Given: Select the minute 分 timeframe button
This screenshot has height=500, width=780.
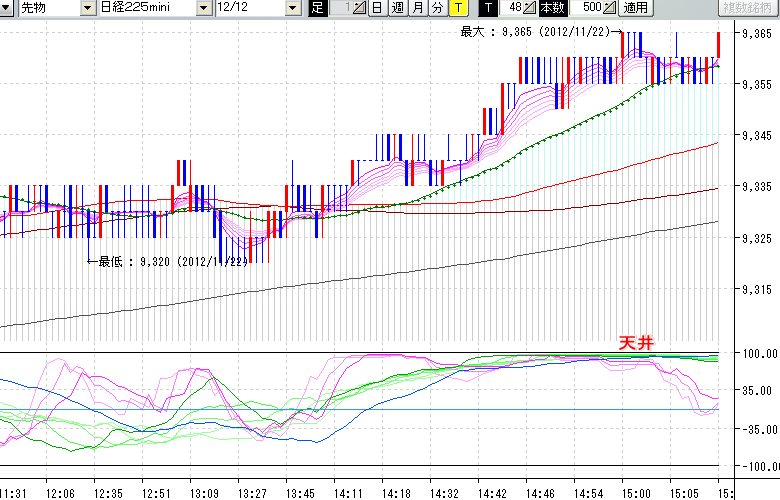Looking at the screenshot, I should click(437, 8).
